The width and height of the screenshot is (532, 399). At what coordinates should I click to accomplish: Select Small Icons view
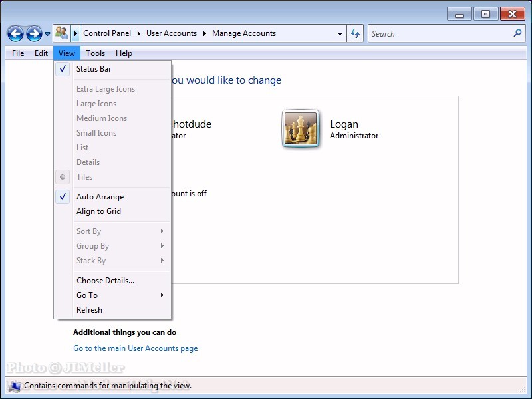(112, 133)
